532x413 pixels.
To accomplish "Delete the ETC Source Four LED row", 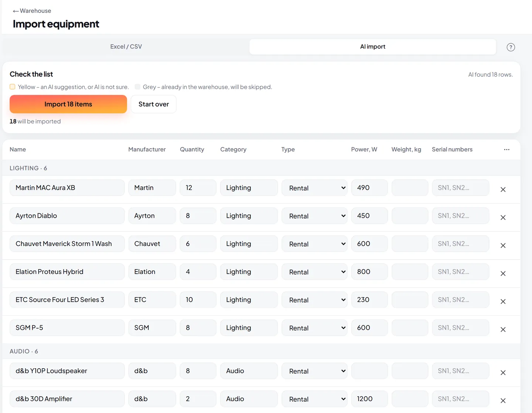I will [503, 301].
